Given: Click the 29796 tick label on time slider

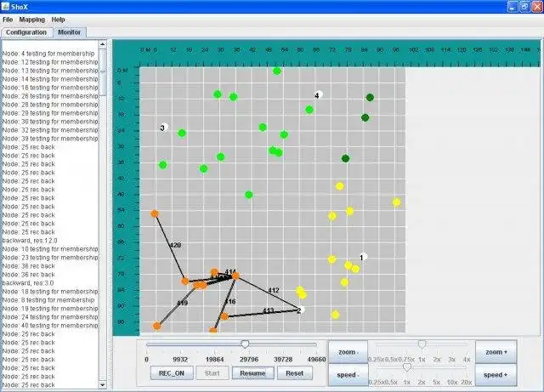Looking at the screenshot, I should click(249, 360).
